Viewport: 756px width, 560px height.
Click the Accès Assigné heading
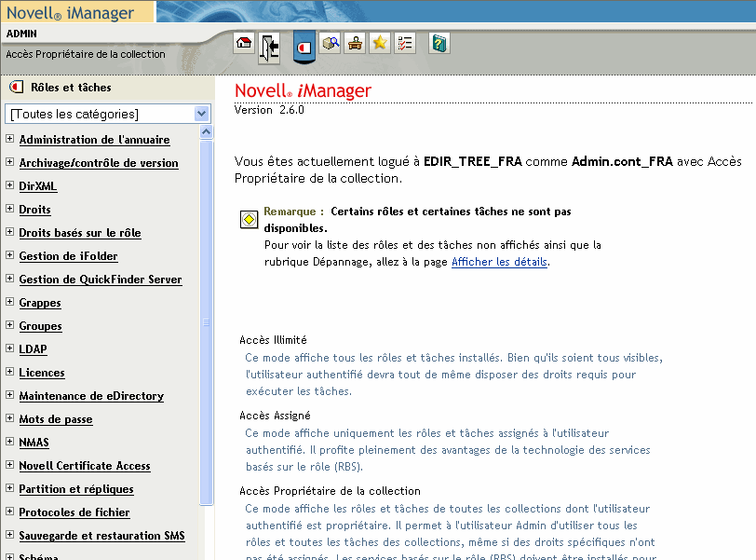pos(275,416)
